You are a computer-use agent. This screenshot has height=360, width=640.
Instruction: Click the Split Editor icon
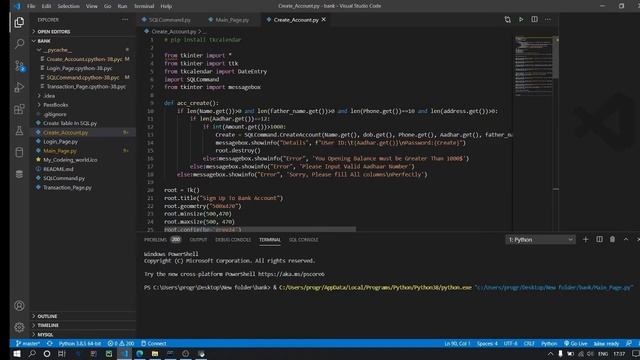(534, 20)
